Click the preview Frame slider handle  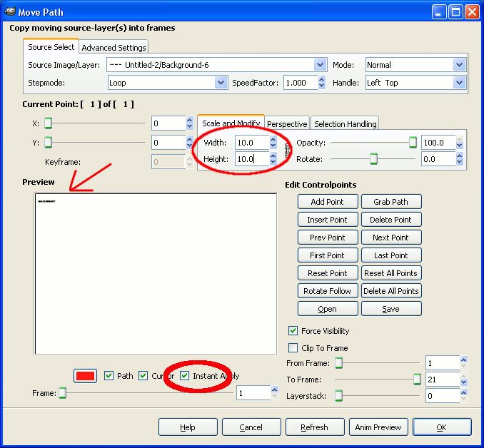tap(62, 393)
